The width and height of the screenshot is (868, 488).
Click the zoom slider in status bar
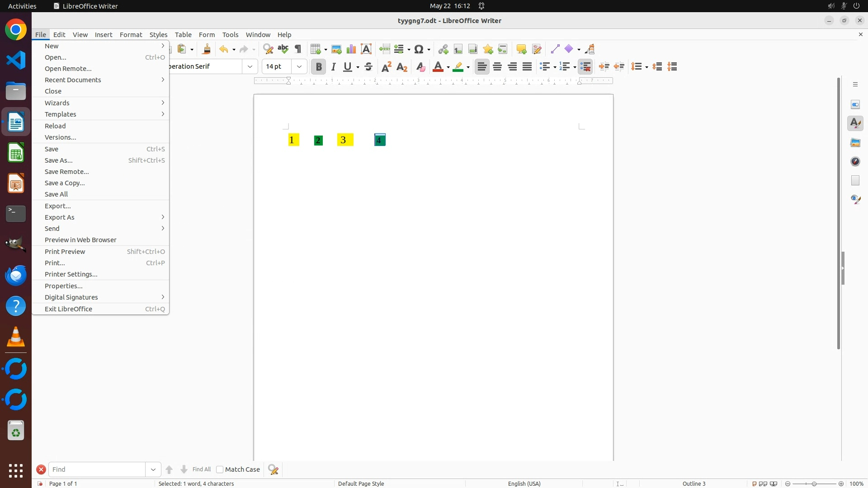(814, 484)
